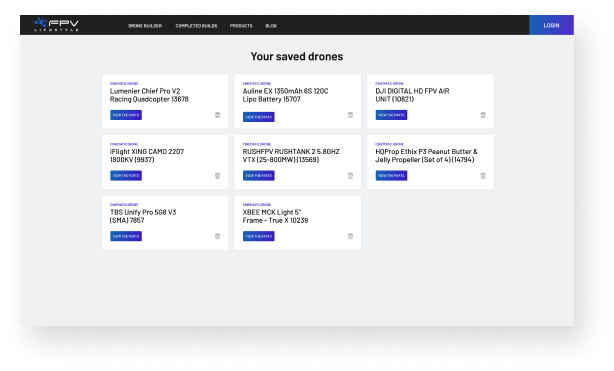View parts of Auline EX 1350mAh battery
This screenshot has width=614, height=371.
pyautogui.click(x=258, y=117)
